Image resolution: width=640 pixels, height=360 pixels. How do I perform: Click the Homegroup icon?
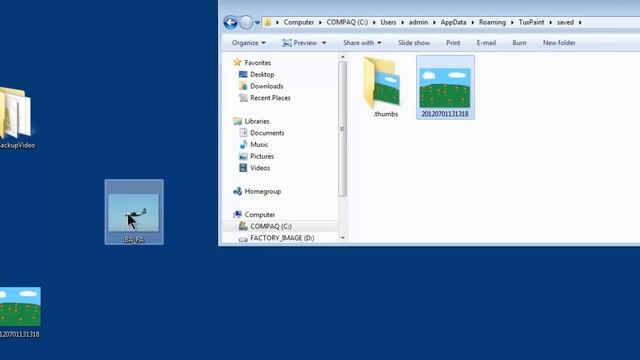click(x=237, y=191)
